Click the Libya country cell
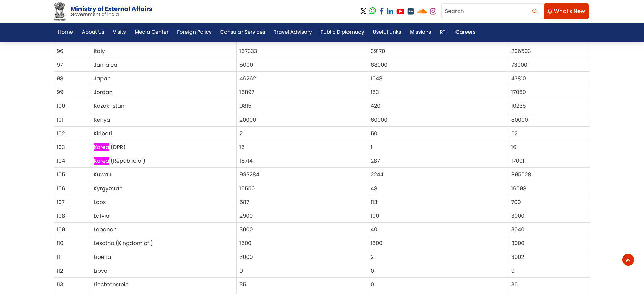This screenshot has height=294, width=644. click(x=164, y=271)
